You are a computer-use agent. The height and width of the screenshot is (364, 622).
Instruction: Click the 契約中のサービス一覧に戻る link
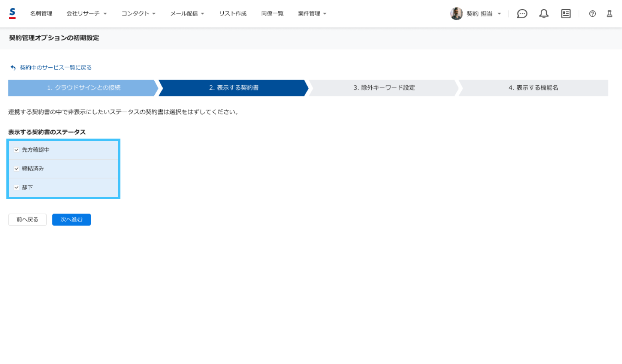56,68
